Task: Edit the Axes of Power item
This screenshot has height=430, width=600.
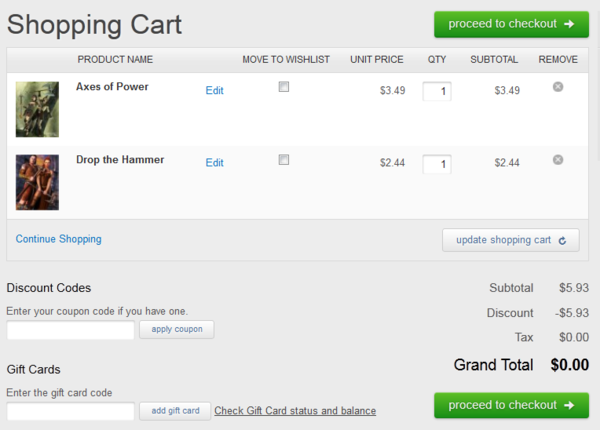Action: tap(214, 91)
